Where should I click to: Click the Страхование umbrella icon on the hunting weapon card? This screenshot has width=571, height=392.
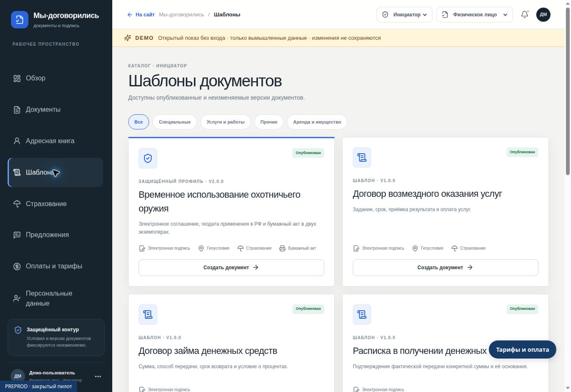241,248
